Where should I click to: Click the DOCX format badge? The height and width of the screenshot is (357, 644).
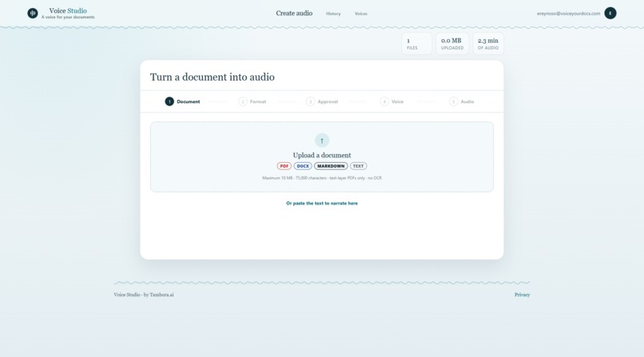(x=303, y=166)
